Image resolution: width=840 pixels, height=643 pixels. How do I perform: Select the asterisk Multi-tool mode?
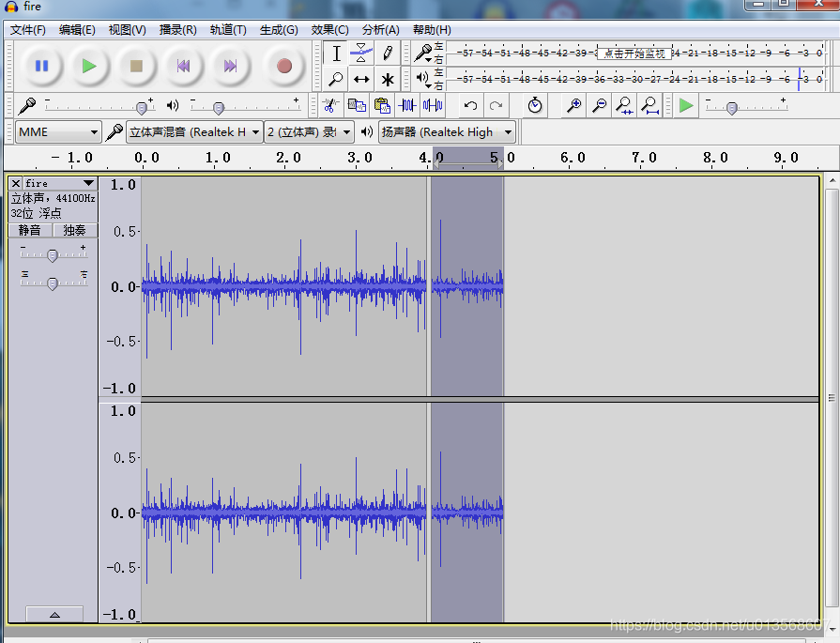[388, 79]
